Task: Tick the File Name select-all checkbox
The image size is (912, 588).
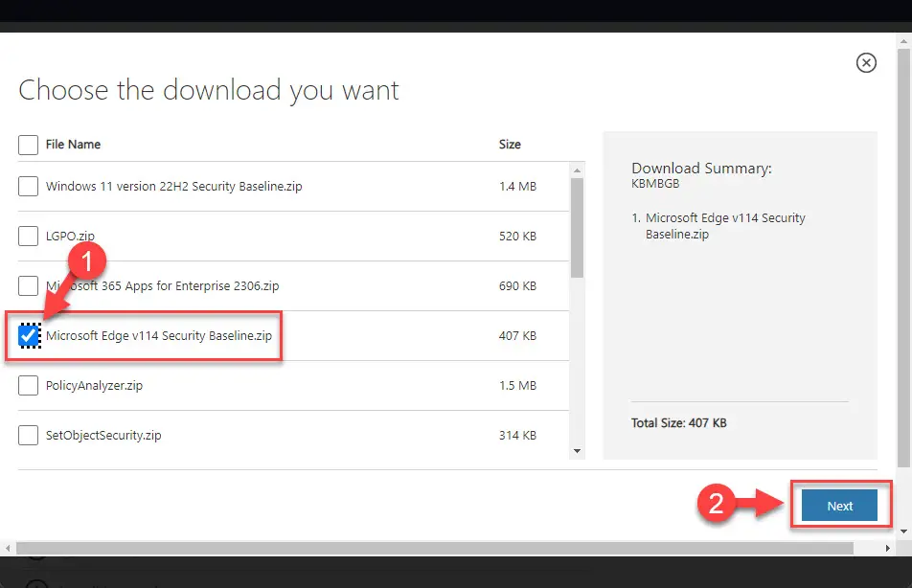Action: [28, 145]
